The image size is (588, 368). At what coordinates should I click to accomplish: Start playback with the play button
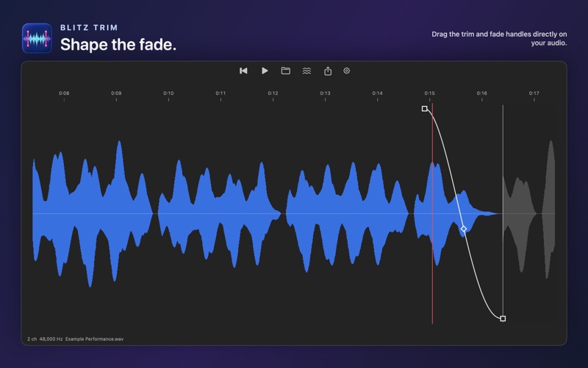265,71
